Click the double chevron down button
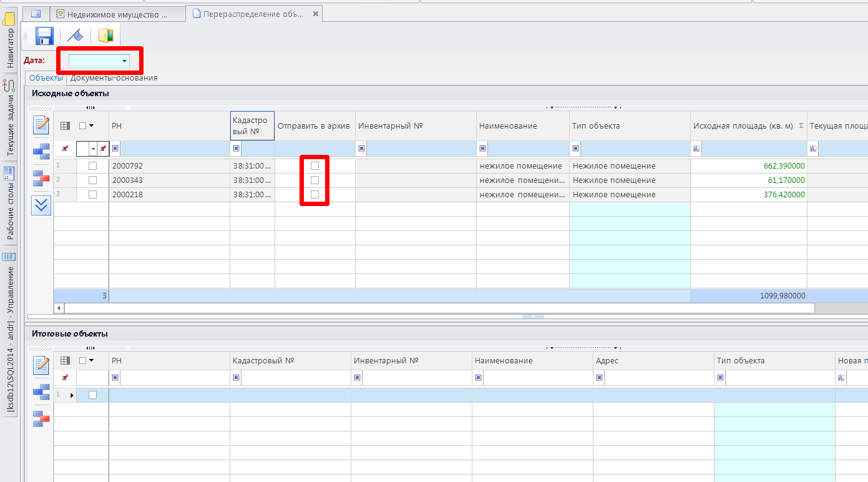Image resolution: width=868 pixels, height=482 pixels. point(41,205)
